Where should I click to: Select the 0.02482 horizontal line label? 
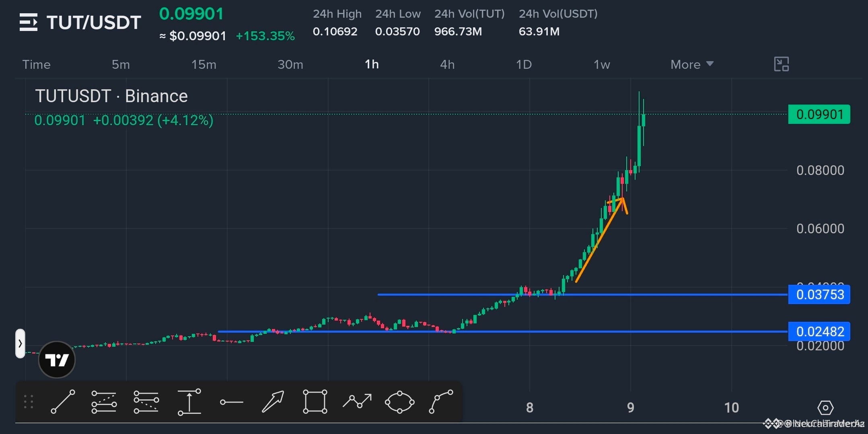click(819, 331)
